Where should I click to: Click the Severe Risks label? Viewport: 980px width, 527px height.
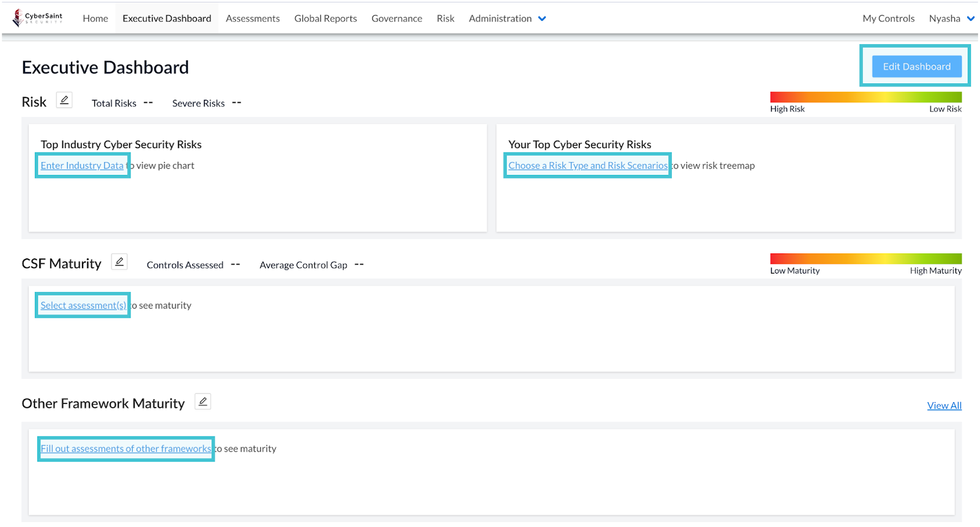(x=198, y=103)
